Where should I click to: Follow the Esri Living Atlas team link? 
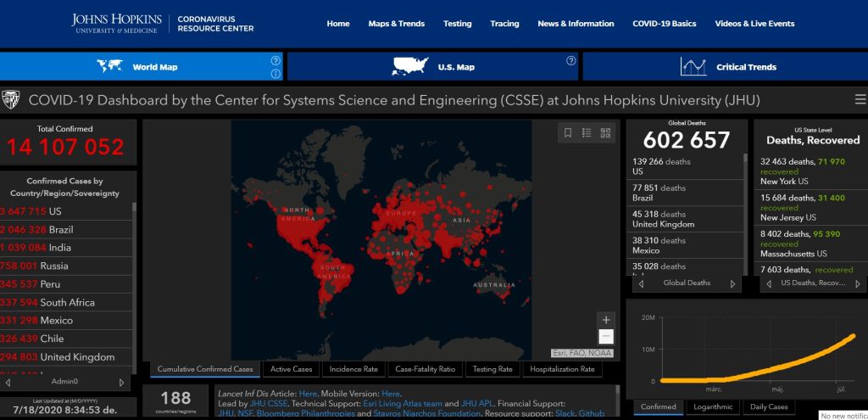point(403,404)
